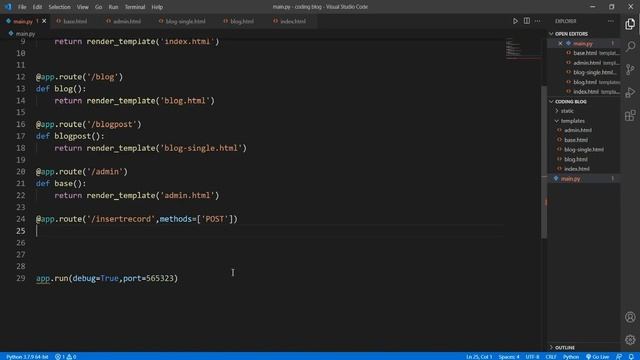Start Go Live server from status bar
Screen dimensions: 640x360
tap(598, 357)
